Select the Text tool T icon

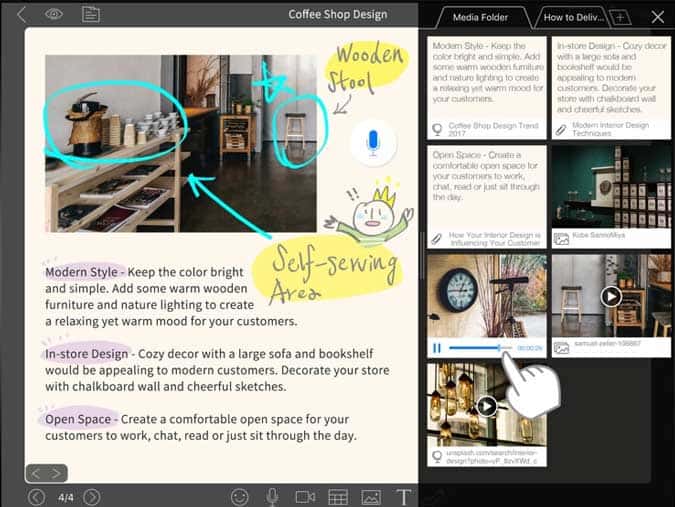[403, 497]
